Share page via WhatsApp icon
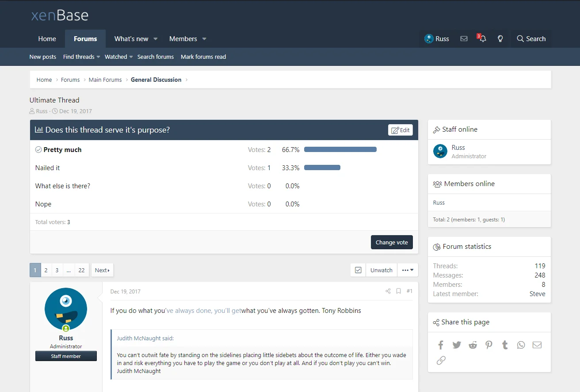Image resolution: width=580 pixels, height=392 pixels. (521, 345)
